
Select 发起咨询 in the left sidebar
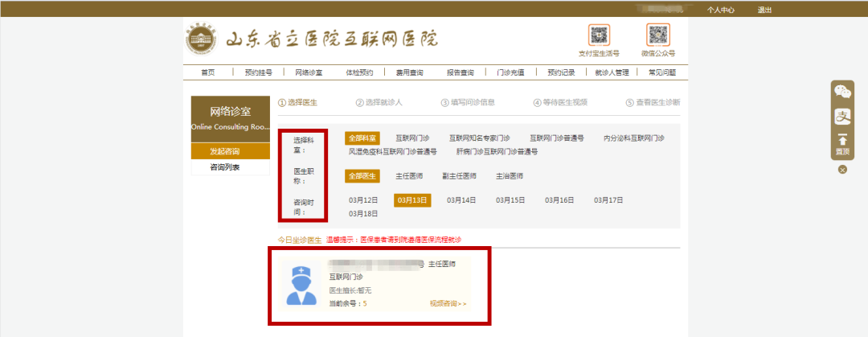coord(225,151)
